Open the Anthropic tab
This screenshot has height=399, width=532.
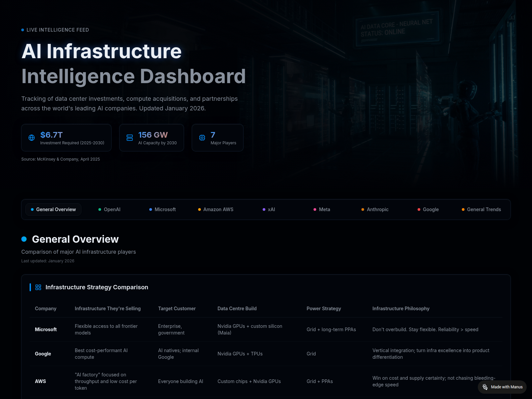point(375,209)
